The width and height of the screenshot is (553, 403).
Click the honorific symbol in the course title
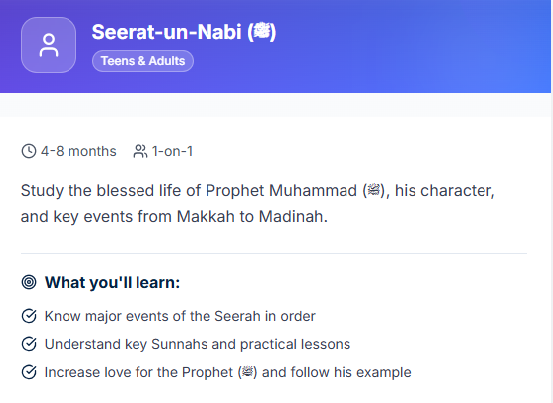pos(261,32)
